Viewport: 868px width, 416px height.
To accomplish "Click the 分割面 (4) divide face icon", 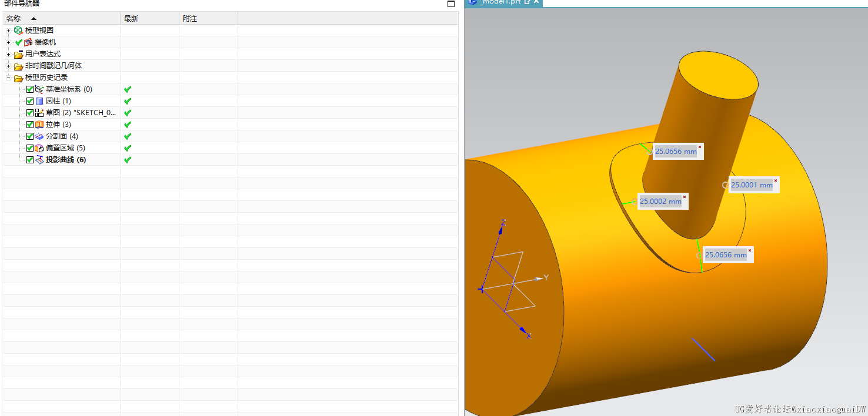I will pyautogui.click(x=39, y=136).
